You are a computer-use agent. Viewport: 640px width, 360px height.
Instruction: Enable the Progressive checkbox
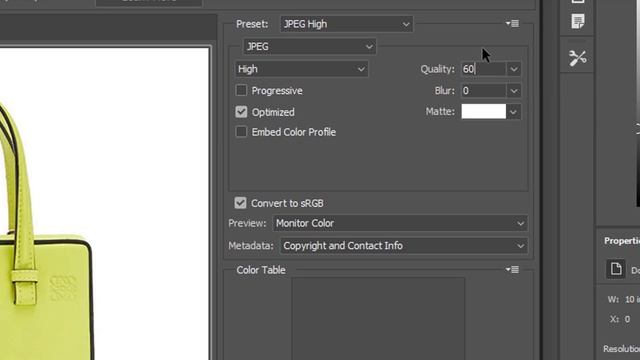point(241,90)
